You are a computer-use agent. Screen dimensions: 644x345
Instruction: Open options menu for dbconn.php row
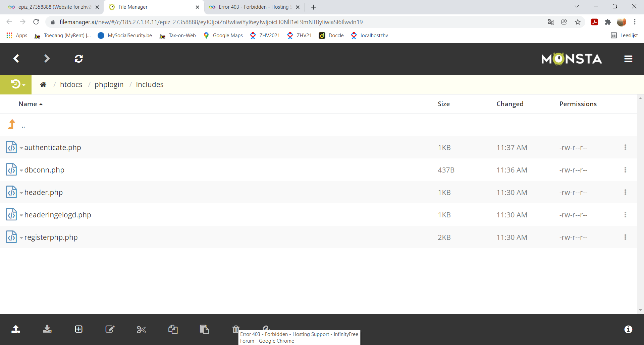coord(625,170)
